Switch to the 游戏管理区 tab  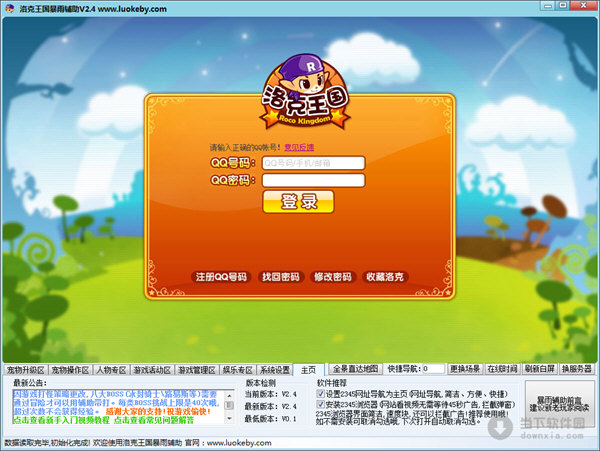[197, 370]
